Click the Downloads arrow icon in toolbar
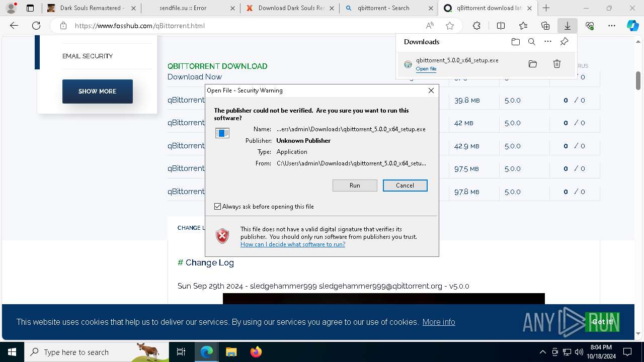The height and width of the screenshot is (362, 644). (567, 26)
